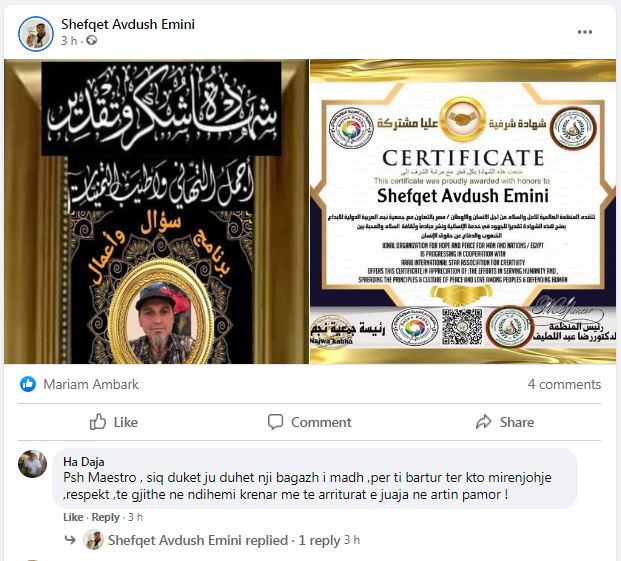Click the blue like reaction icon
The width and height of the screenshot is (621, 561).
coord(28,384)
